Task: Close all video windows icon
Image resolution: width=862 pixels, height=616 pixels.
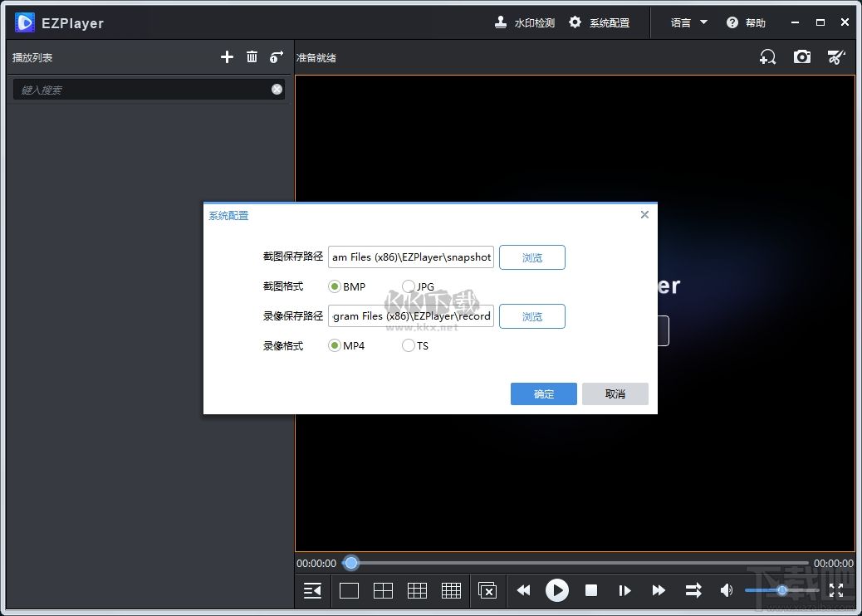Action: [487, 590]
